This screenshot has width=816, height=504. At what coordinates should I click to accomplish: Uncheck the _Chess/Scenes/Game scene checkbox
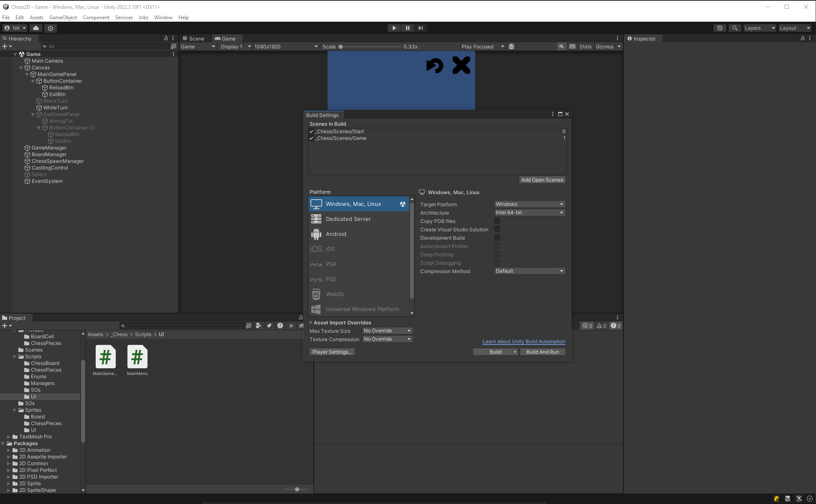[x=311, y=138]
